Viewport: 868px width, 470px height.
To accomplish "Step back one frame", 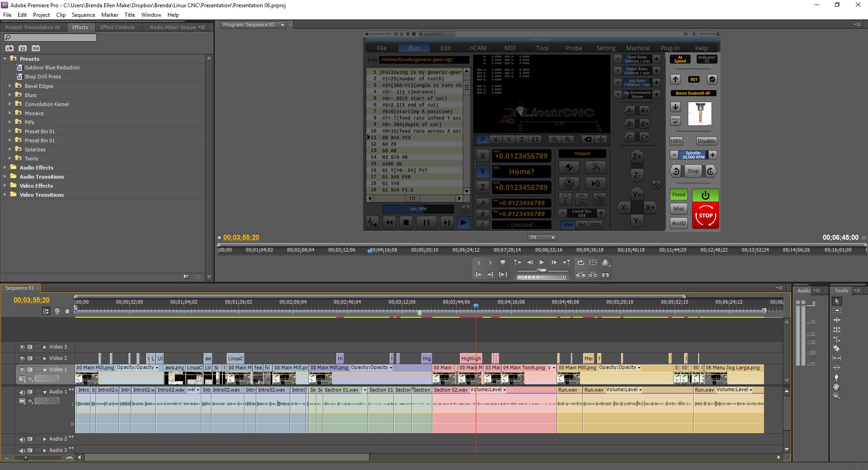I will (530, 262).
